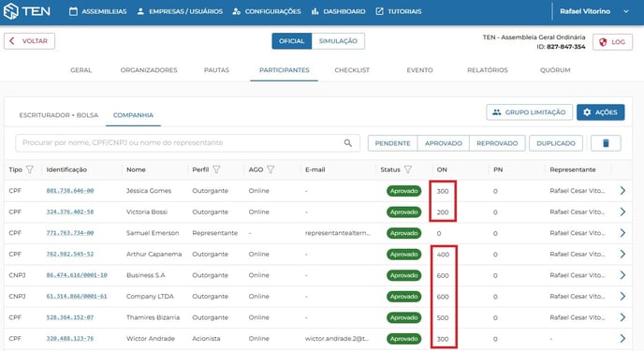Click the Voltar back button
Image resolution: width=644 pixels, height=351 pixels.
(29, 41)
